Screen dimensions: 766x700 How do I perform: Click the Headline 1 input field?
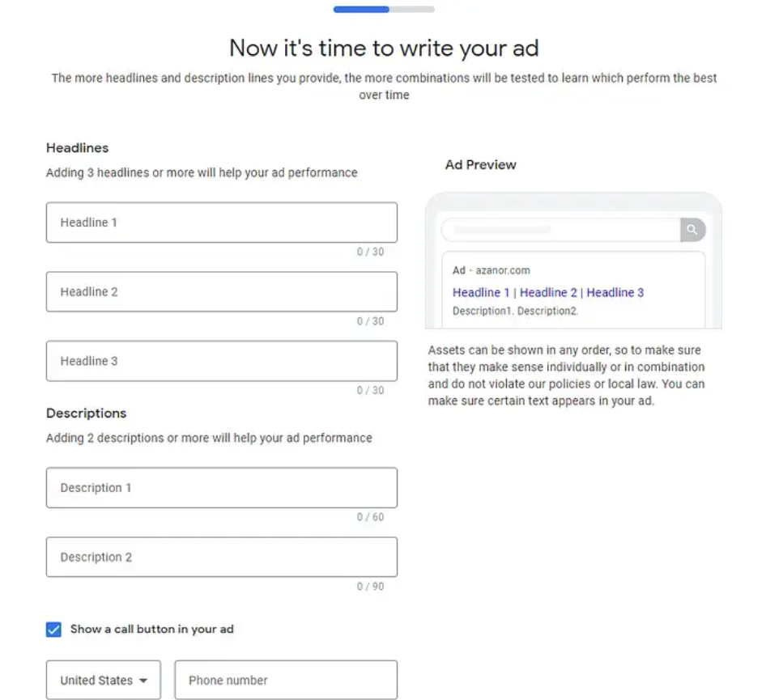tap(222, 223)
